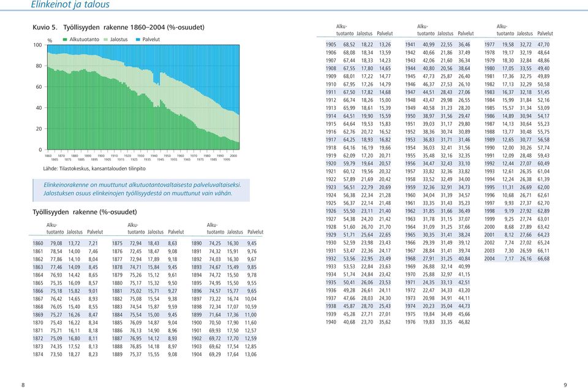Click value '10,04' in the 1897 row
This screenshot has width=588, height=388.
[x=251, y=299]
